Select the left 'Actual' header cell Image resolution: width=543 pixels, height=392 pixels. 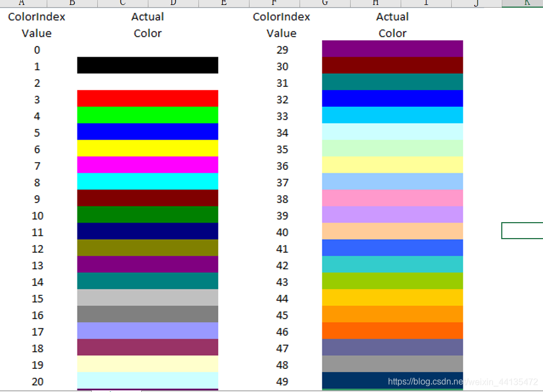(147, 16)
